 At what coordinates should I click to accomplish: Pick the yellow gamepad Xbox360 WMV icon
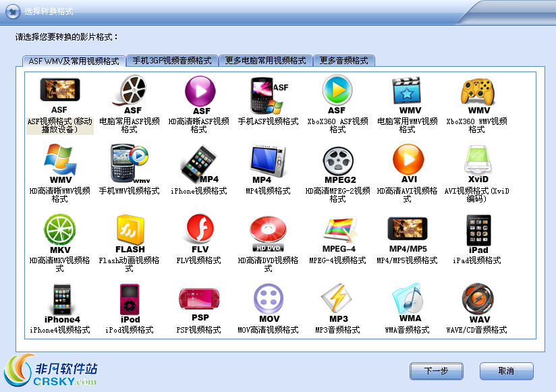click(x=478, y=96)
